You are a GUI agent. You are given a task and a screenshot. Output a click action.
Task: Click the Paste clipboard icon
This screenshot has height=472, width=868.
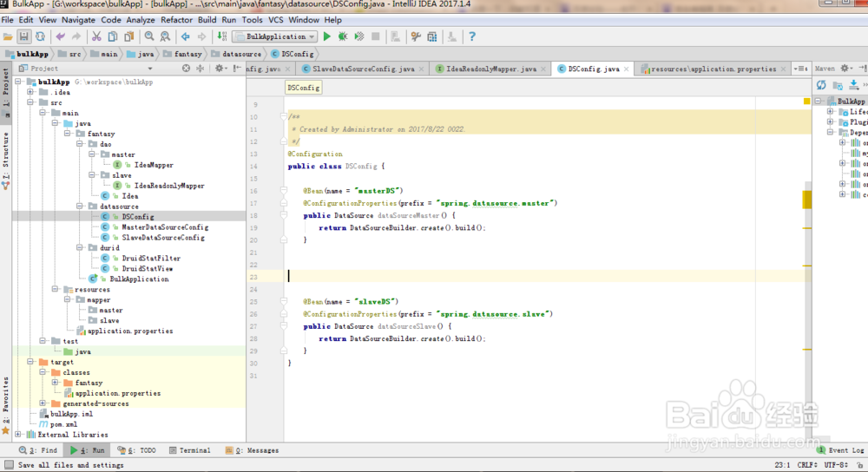(x=129, y=36)
